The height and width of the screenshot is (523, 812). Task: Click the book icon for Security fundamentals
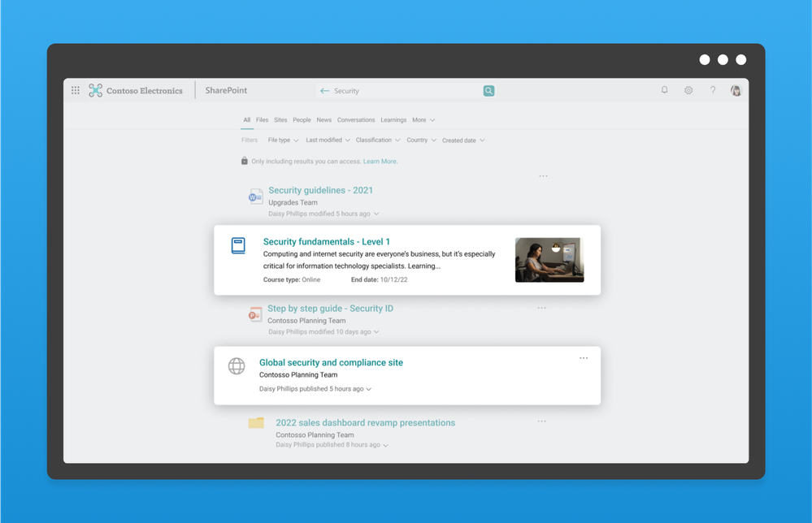coord(238,246)
